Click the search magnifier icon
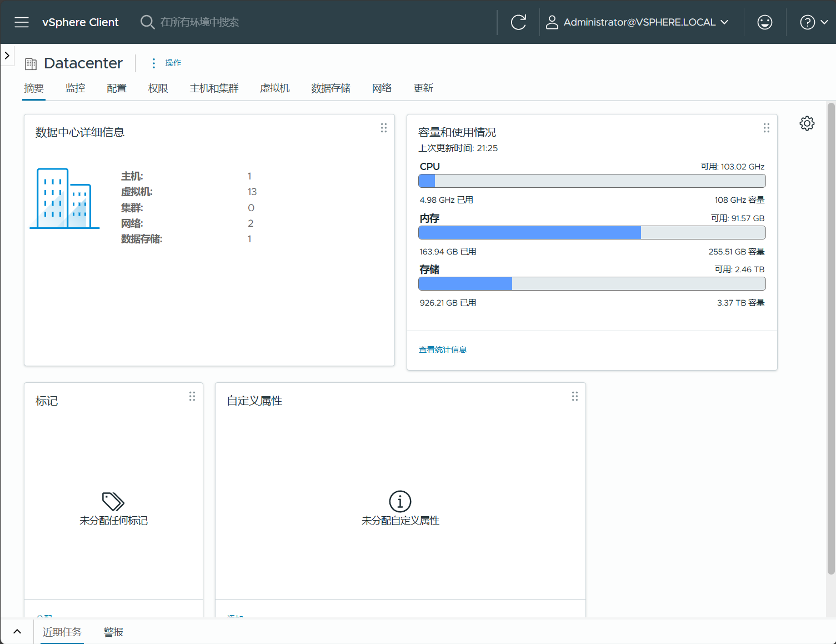This screenshot has width=836, height=644. [x=147, y=22]
